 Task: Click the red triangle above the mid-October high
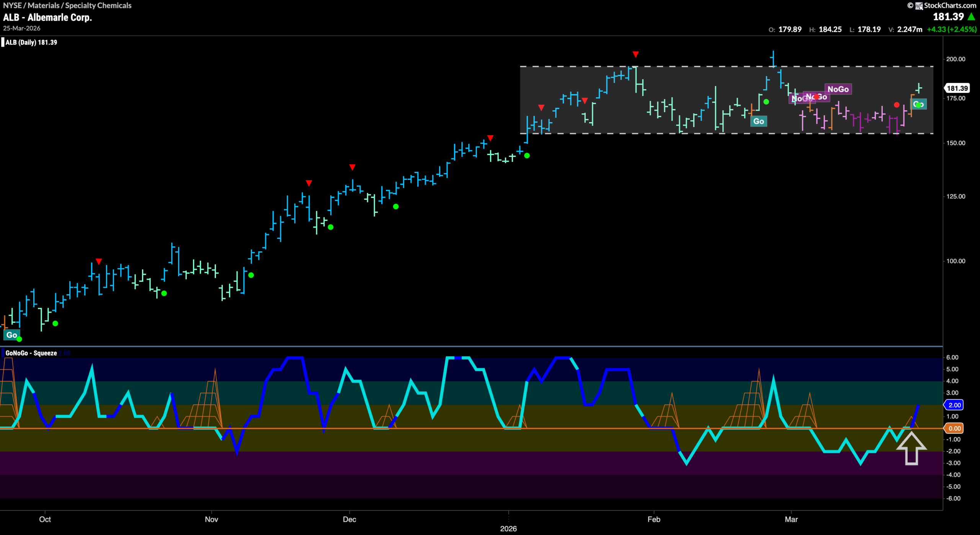click(99, 261)
